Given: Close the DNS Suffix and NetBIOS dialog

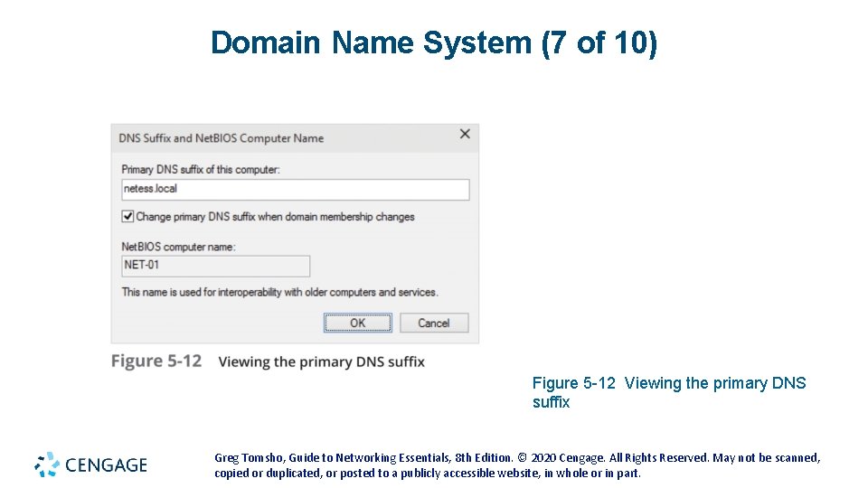Looking at the screenshot, I should [465, 134].
